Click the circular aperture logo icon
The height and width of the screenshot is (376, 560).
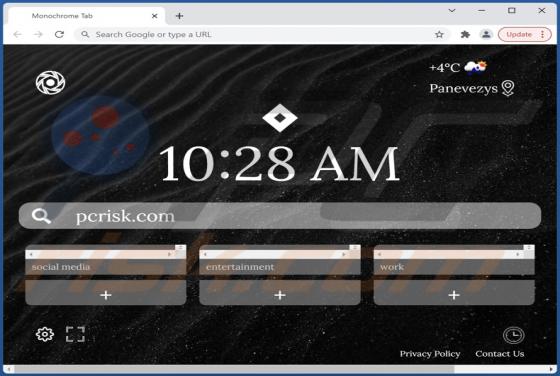pos(50,83)
